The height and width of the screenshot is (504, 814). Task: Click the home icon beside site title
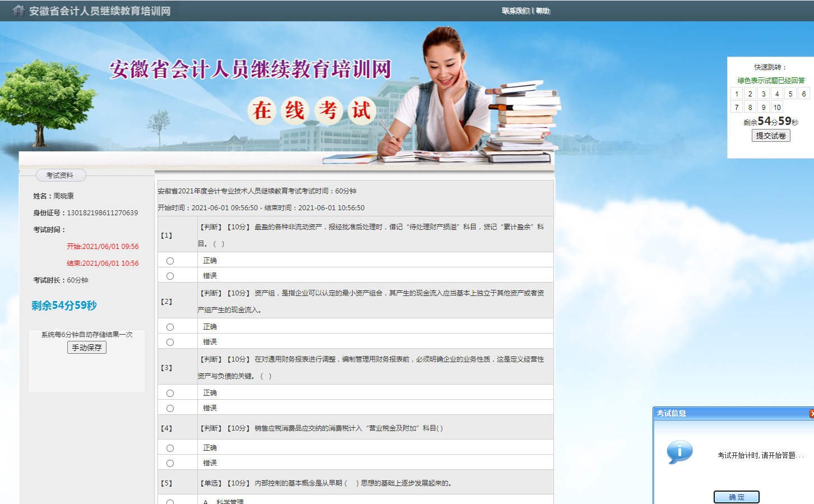(x=18, y=11)
